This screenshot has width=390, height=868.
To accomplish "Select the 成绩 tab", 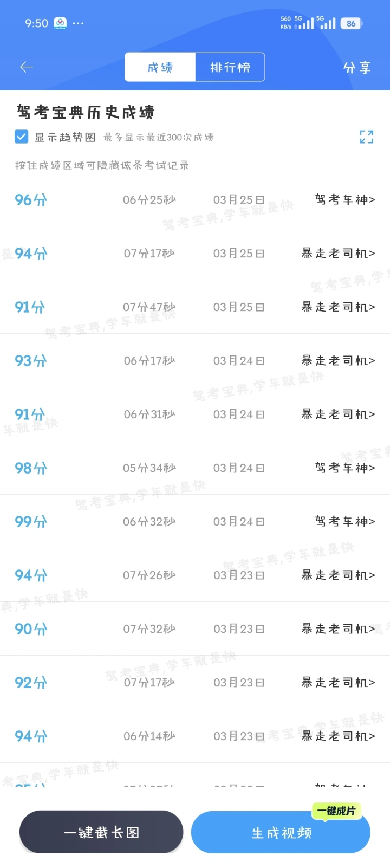I will click(160, 67).
